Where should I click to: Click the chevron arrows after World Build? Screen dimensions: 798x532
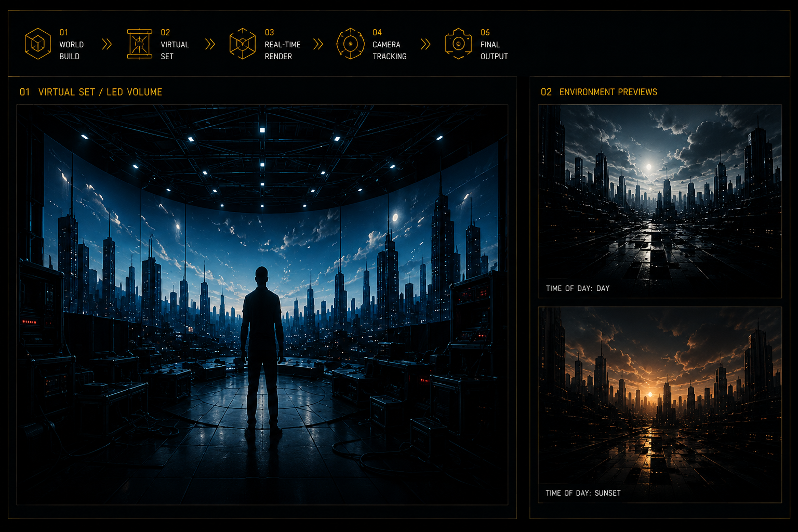(x=107, y=44)
